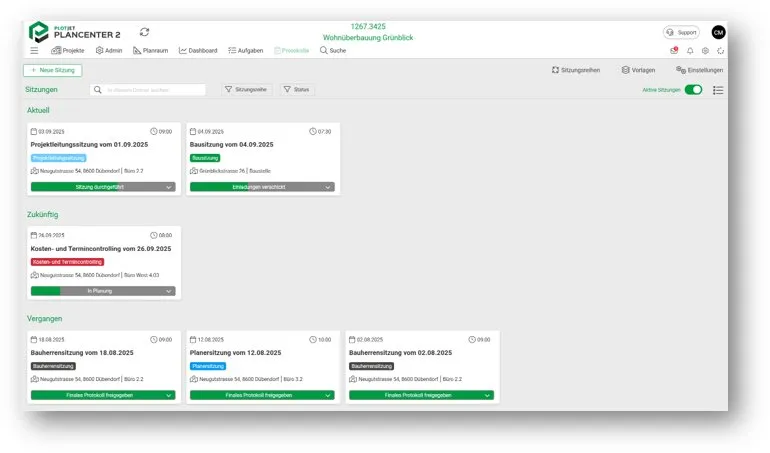Click the 'Vergangen' section heading
Screen dimensions: 770x453
pos(44,319)
